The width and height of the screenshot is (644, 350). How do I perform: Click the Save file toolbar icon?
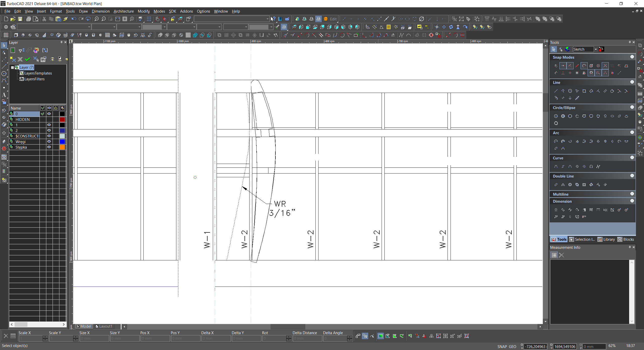(20, 19)
